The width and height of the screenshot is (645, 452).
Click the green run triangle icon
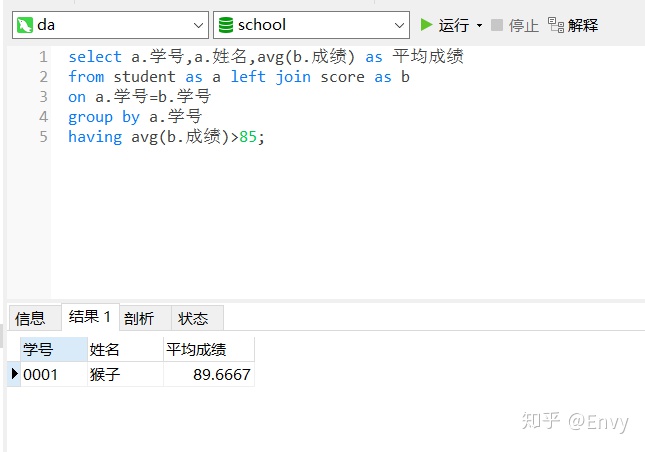(426, 25)
